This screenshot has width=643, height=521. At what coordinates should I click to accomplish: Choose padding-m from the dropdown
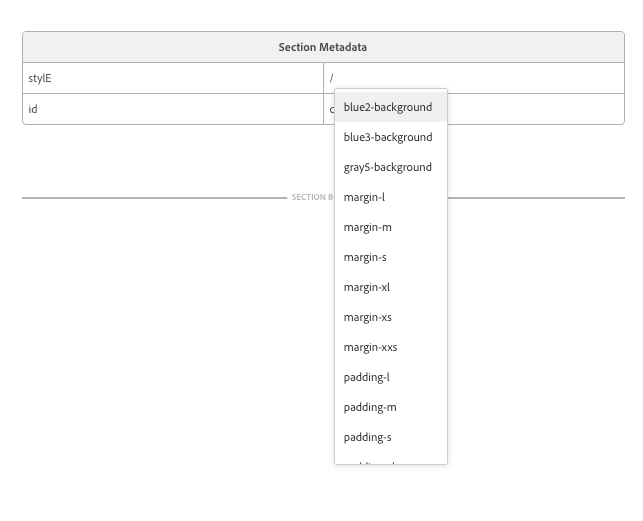tap(391, 407)
